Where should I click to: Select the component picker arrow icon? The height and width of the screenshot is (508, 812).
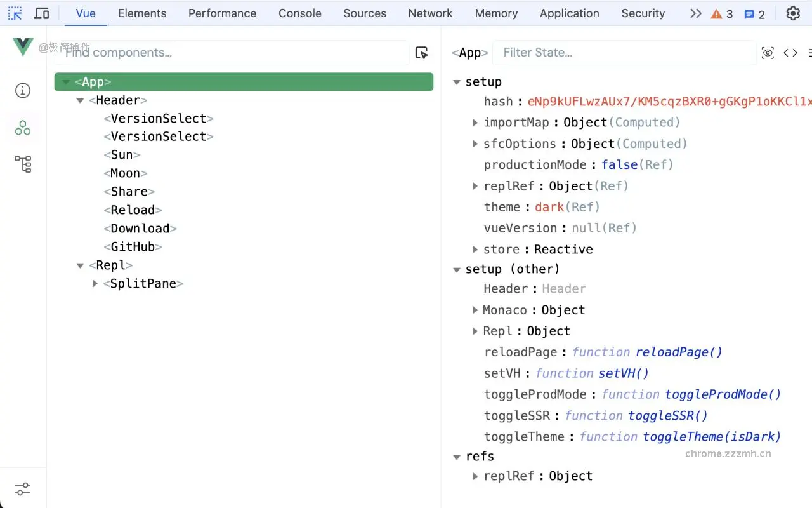421,53
